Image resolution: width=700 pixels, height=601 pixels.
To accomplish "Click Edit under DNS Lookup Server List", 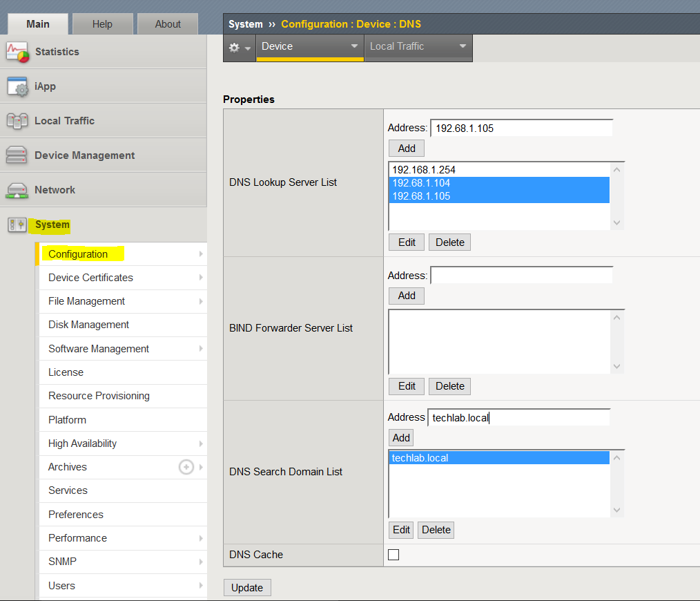I will tap(407, 242).
